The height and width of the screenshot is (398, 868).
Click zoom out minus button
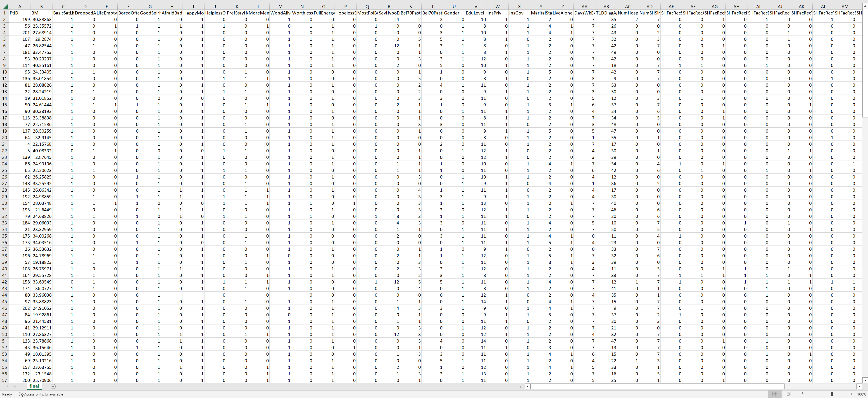point(812,394)
